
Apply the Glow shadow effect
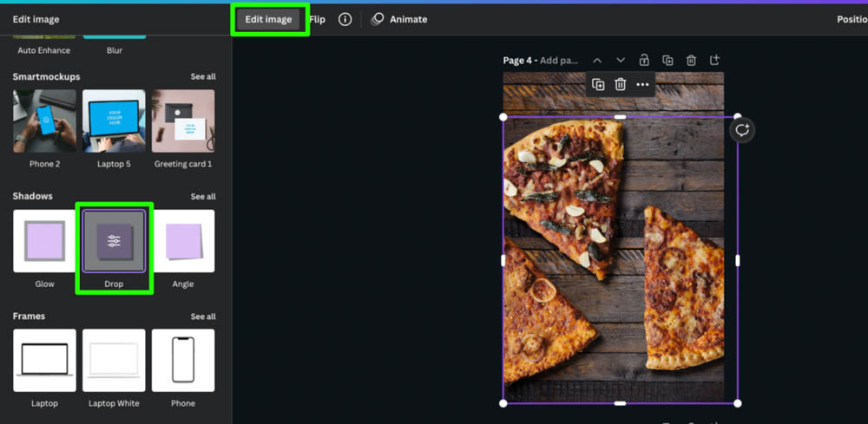44,242
